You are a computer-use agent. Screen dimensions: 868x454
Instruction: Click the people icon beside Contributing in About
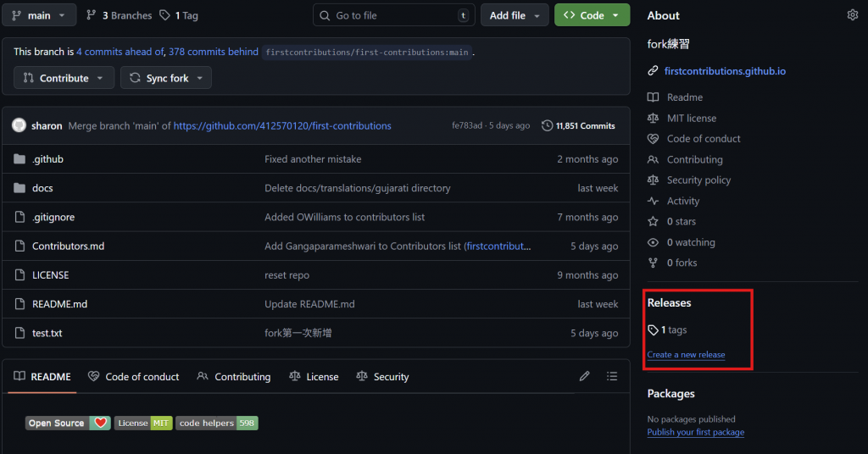click(654, 160)
